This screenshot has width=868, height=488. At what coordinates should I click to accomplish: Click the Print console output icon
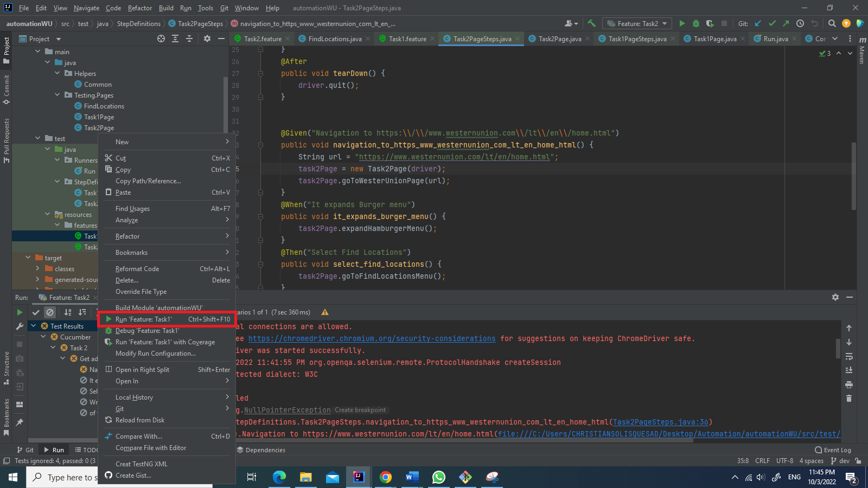849,384
